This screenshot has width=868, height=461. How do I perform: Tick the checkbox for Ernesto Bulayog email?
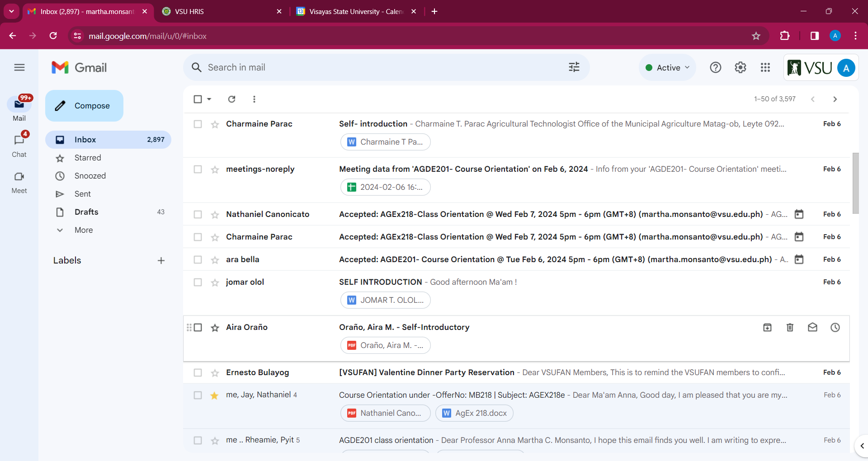(198, 372)
